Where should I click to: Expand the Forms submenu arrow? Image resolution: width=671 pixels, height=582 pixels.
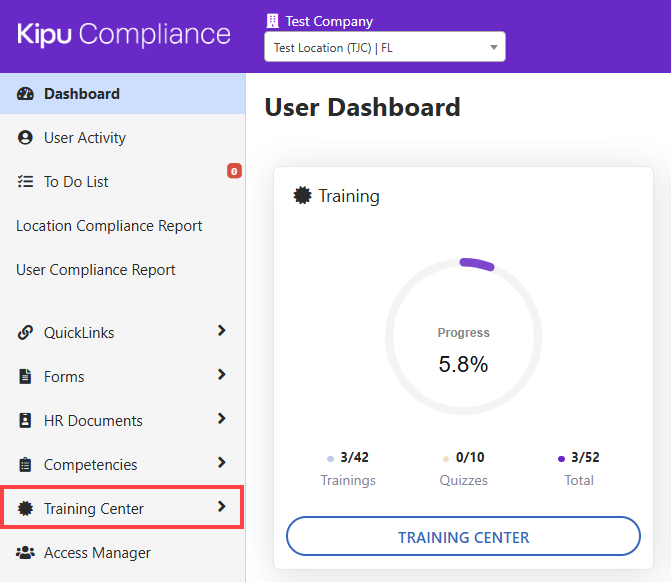coord(222,375)
